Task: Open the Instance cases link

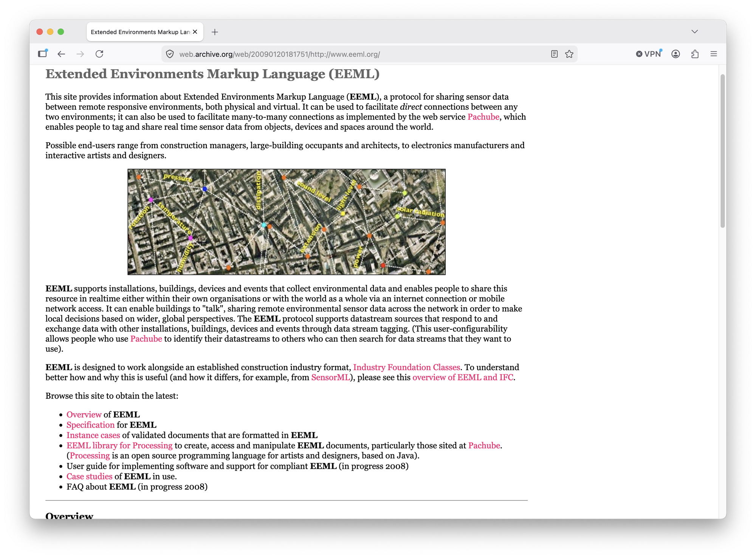Action: 93,435
